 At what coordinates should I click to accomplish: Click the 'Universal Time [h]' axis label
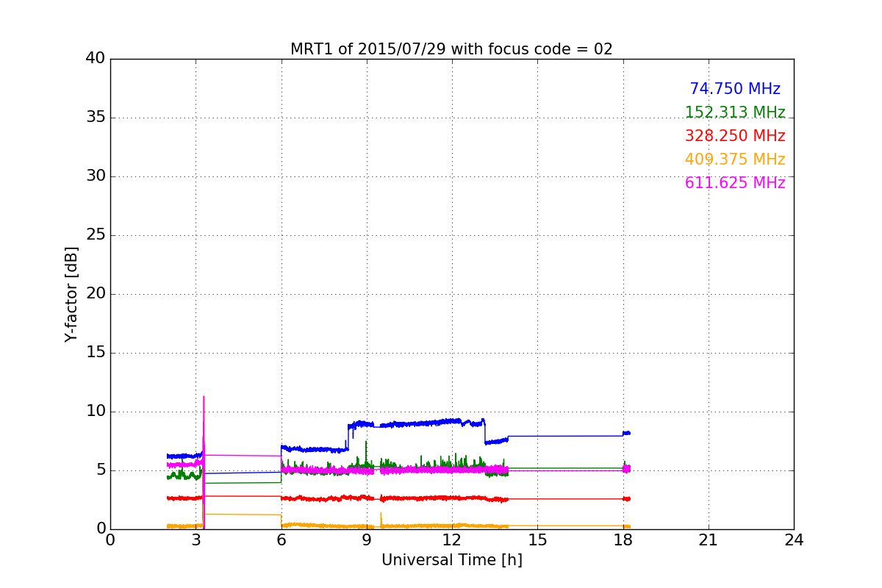pyautogui.click(x=451, y=560)
